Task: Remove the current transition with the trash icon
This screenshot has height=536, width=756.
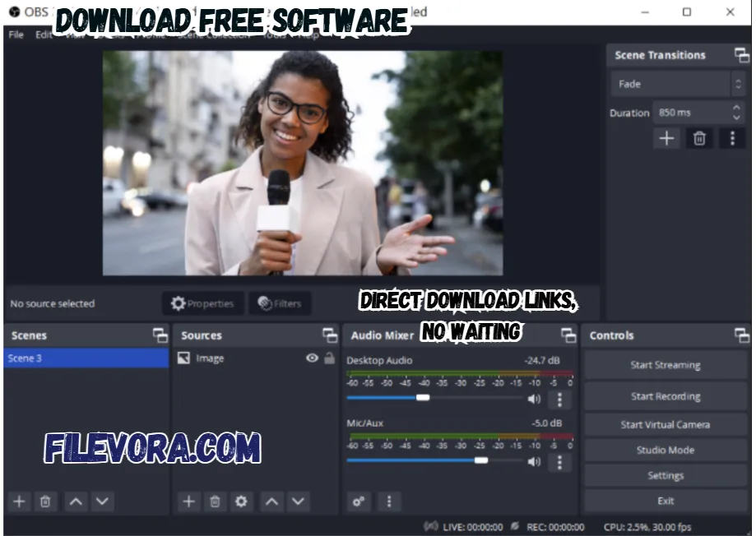Action: coord(699,138)
